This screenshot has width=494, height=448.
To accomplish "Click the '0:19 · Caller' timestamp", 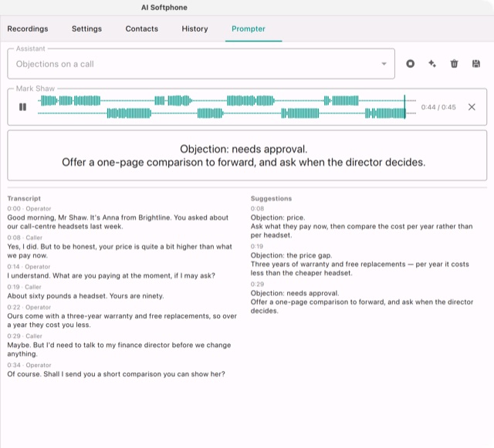I will pyautogui.click(x=24, y=287).
